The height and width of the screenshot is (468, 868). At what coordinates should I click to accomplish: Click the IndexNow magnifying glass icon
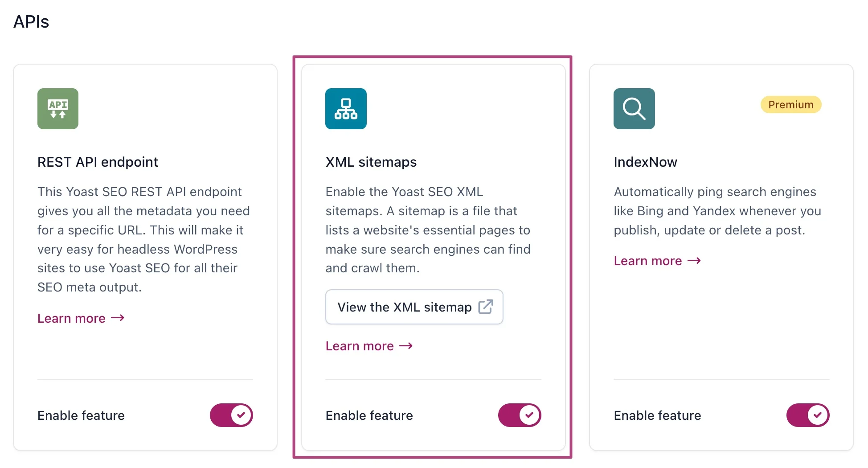tap(634, 108)
